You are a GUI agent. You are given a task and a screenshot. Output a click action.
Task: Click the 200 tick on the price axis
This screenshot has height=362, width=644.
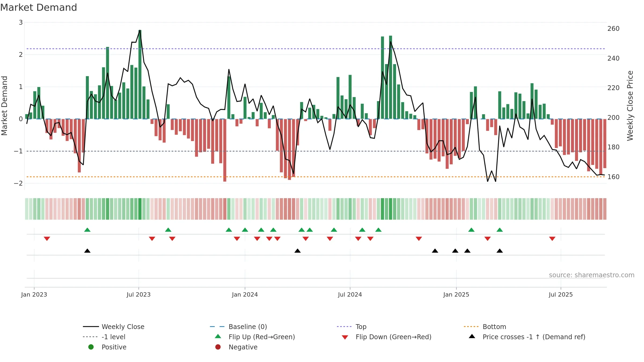pyautogui.click(x=613, y=118)
